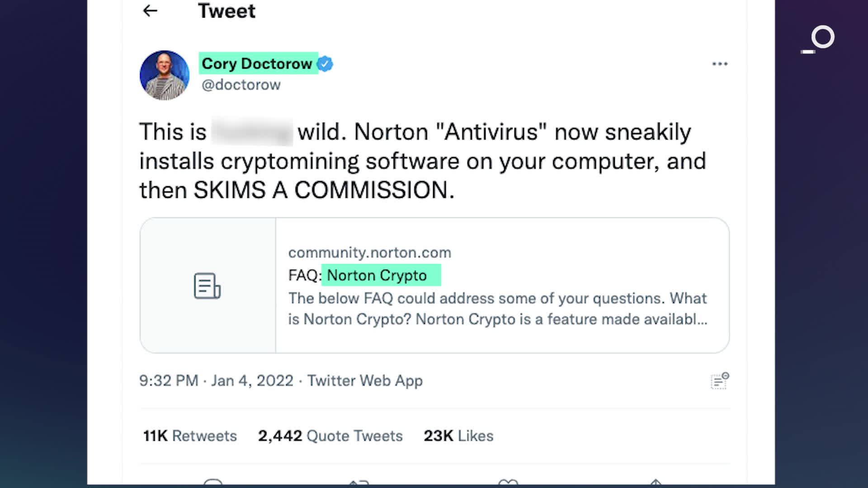This screenshot has height=488, width=868.
Task: Open the three-dot more options menu
Action: (x=720, y=64)
